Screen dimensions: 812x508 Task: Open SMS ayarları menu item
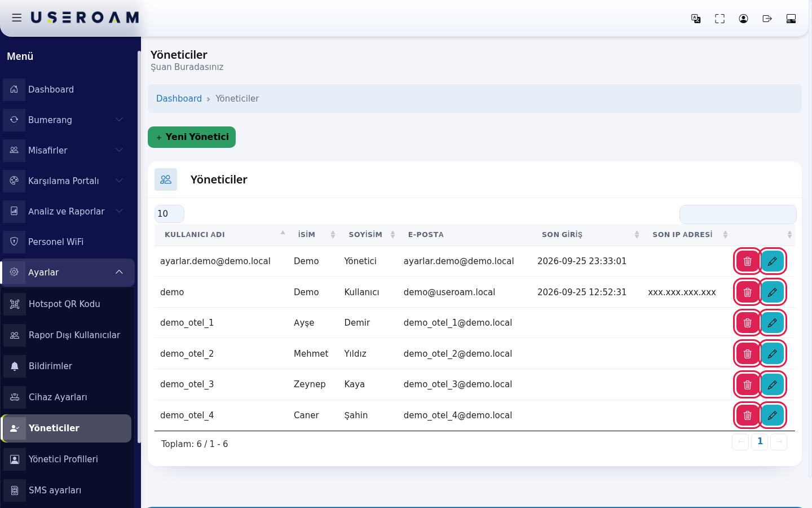(x=67, y=490)
